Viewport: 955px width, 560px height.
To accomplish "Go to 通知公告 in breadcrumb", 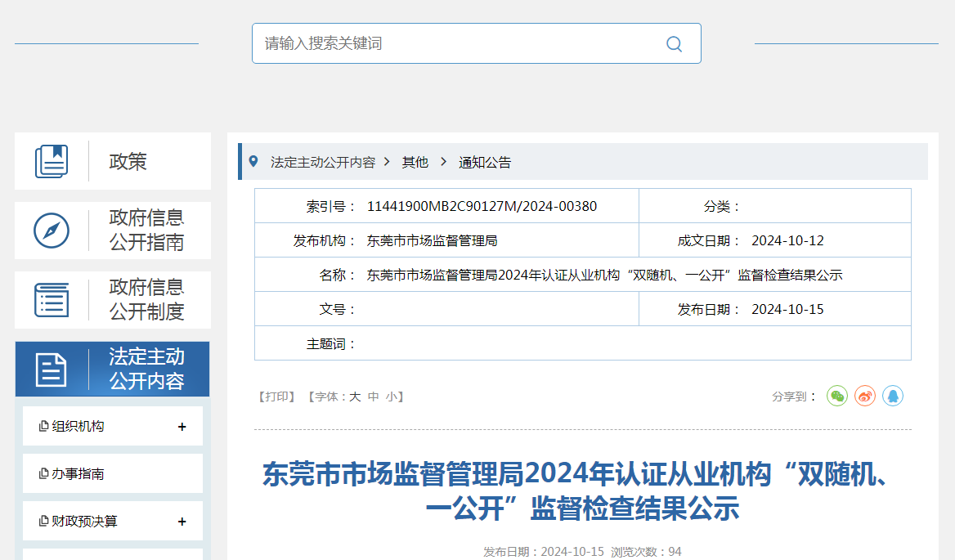I will tap(485, 163).
